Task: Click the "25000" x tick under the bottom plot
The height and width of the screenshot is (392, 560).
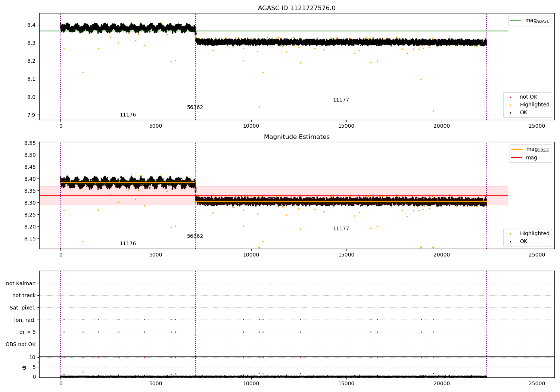Action: [537, 383]
